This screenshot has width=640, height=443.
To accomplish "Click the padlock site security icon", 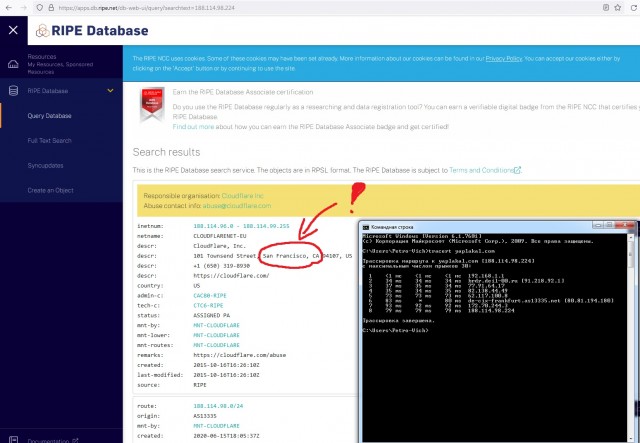I will (51, 7).
